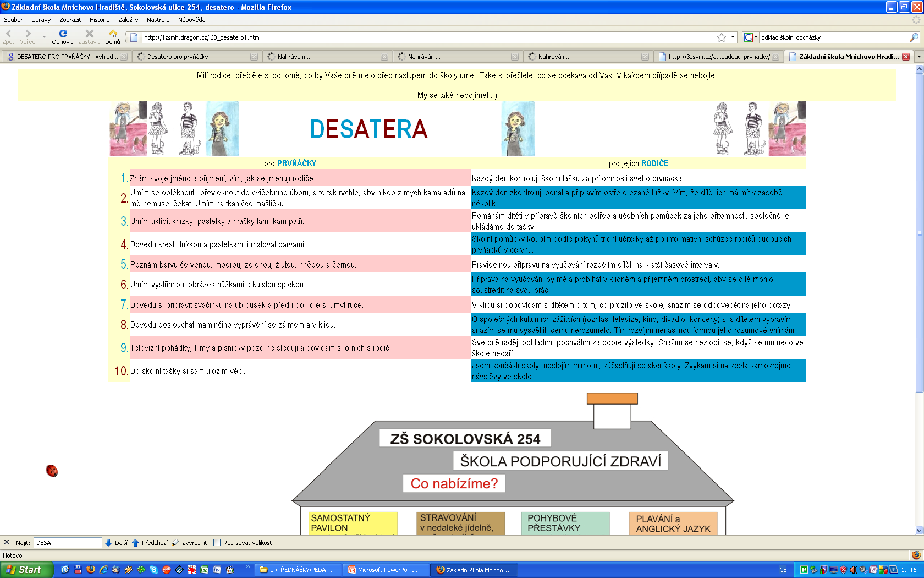924x578 pixels.
Task: Switch to the 3zsvm.cz budouci-prvnacky tab
Action: tap(718, 56)
